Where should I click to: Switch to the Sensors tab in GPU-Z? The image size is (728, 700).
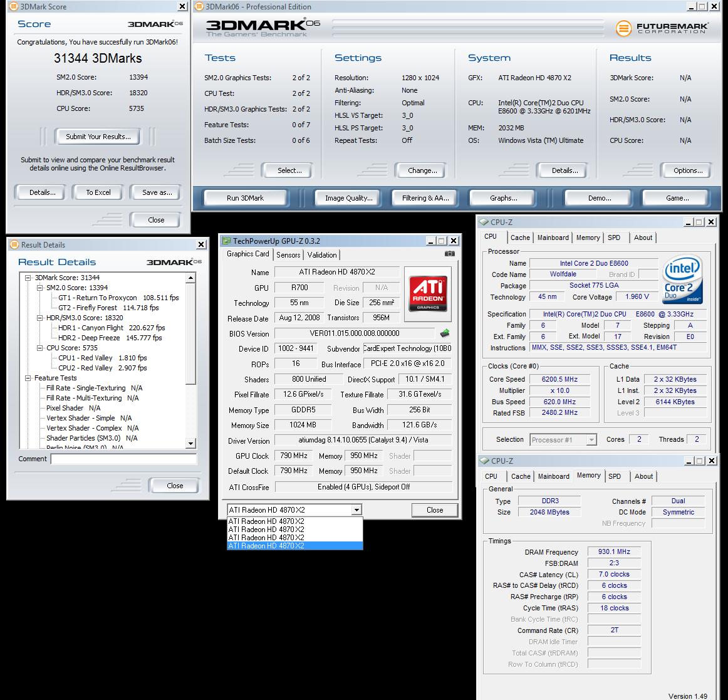[288, 254]
